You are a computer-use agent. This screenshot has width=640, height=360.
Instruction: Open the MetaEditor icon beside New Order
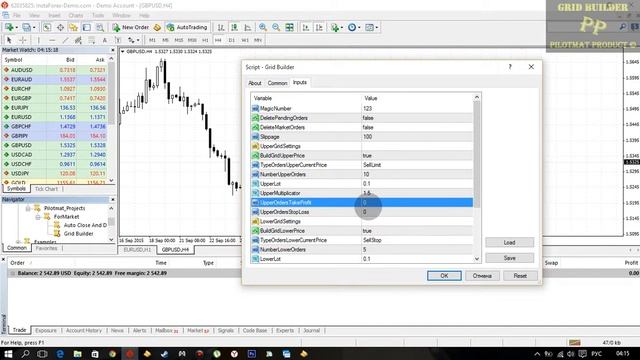coord(157,27)
